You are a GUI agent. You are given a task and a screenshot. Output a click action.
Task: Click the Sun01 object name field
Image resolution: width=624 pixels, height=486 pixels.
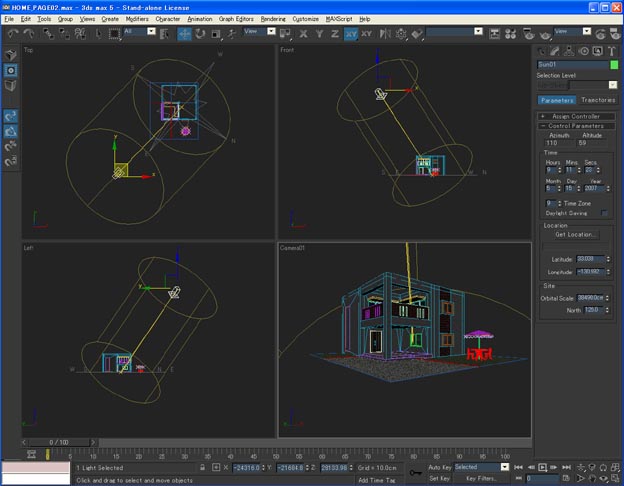pos(573,64)
